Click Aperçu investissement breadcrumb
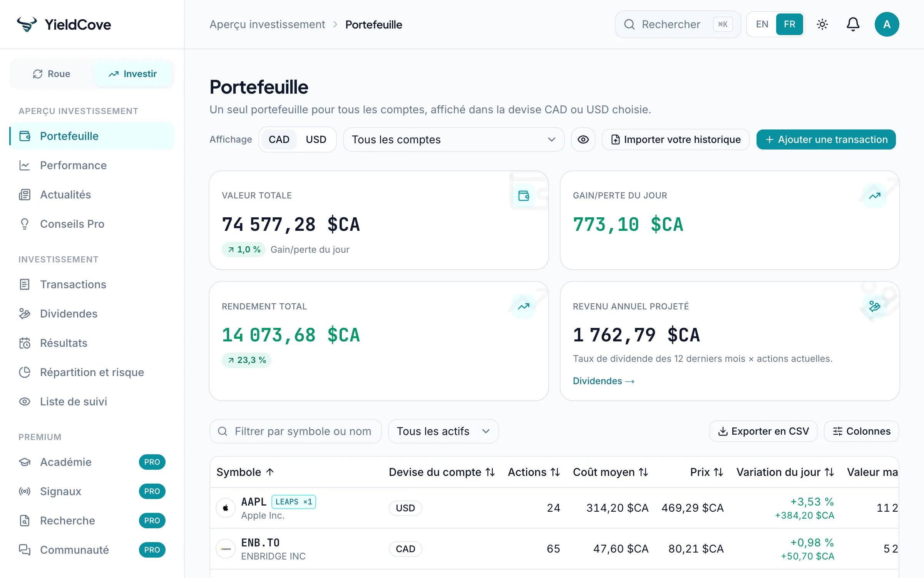924x578 pixels. click(x=267, y=24)
